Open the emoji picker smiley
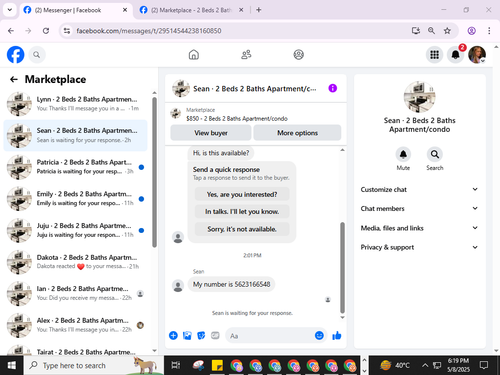This screenshot has width=500, height=375. (x=319, y=335)
